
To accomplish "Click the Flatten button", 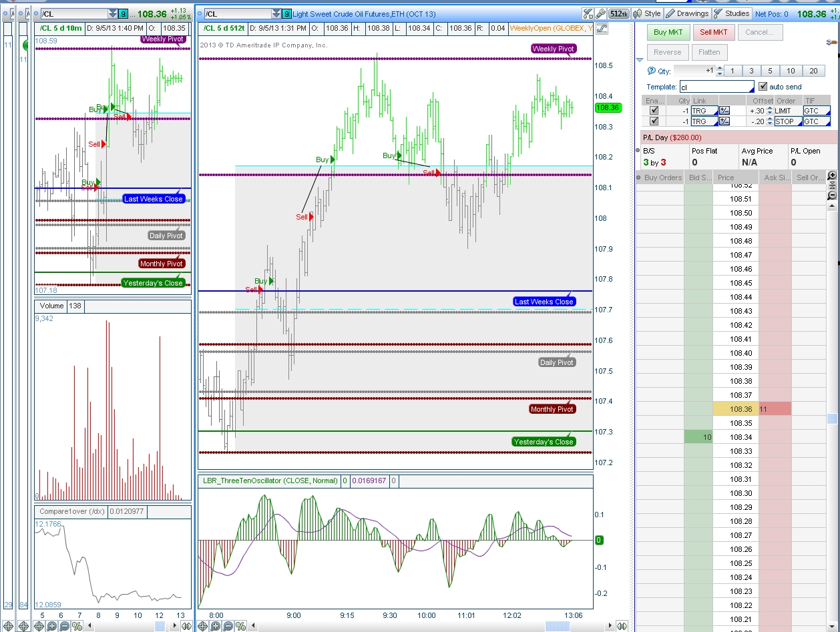I will (x=709, y=52).
